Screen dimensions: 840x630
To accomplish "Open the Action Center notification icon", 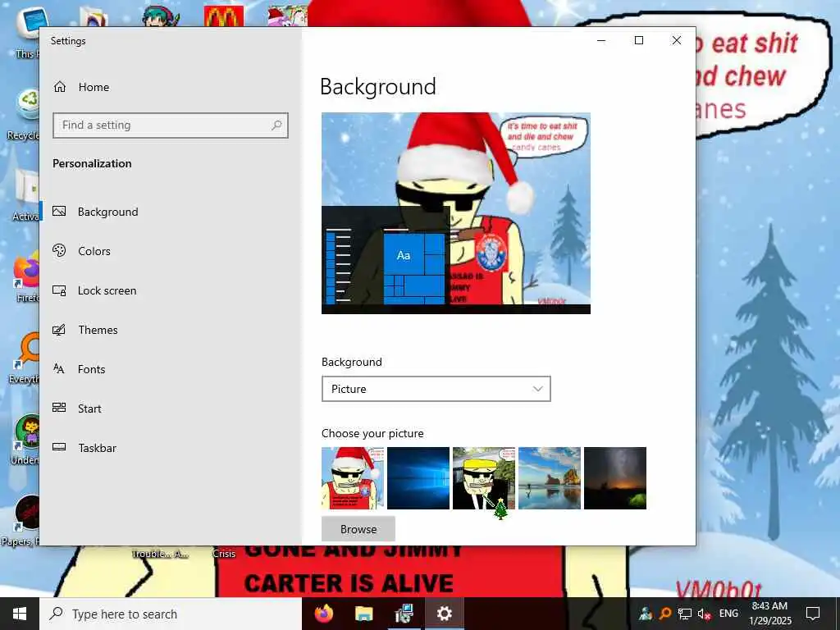I will pyautogui.click(x=813, y=614).
